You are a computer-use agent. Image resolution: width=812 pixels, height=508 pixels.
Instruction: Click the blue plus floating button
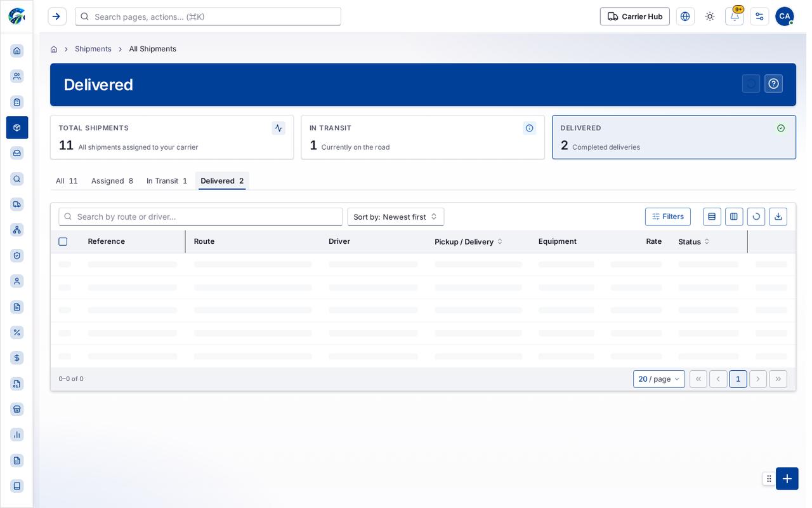(787, 479)
